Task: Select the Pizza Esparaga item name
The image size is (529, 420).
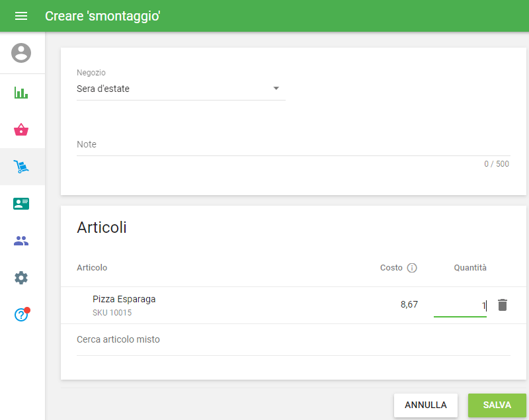Action: tap(124, 299)
